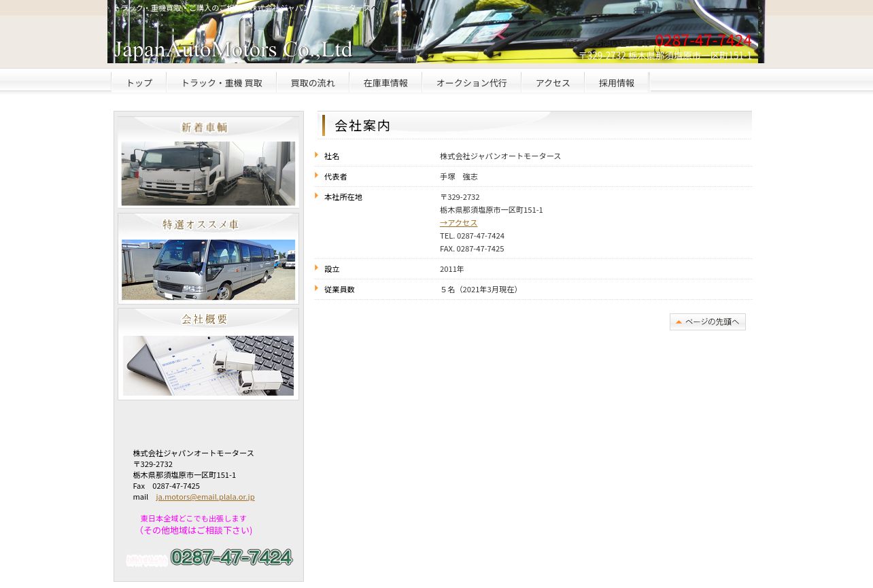Click the ja.motors@email.plala.or.jp mail link
The image size is (873, 588).
(x=205, y=497)
